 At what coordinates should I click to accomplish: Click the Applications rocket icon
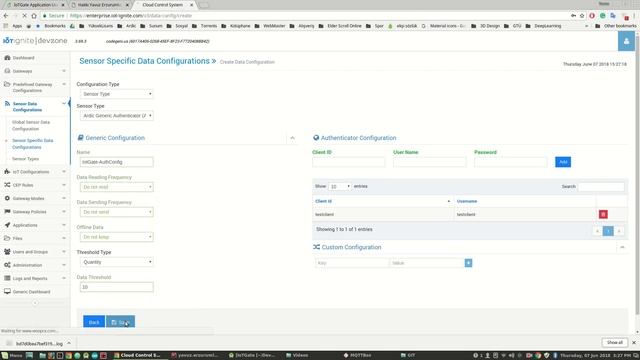tap(7, 225)
